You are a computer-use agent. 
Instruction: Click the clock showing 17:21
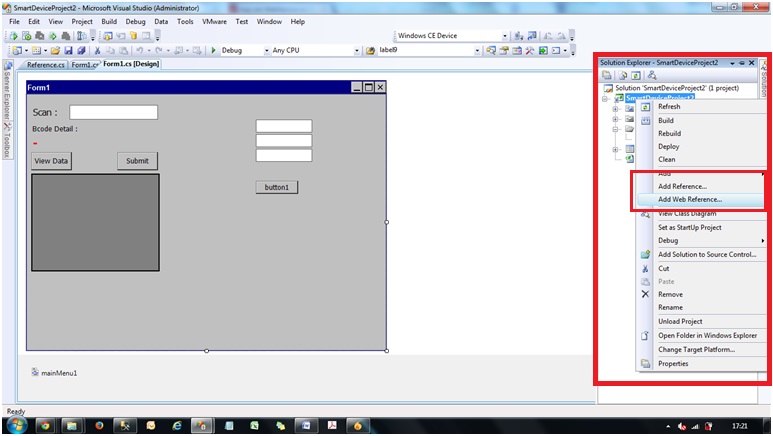tap(739, 426)
